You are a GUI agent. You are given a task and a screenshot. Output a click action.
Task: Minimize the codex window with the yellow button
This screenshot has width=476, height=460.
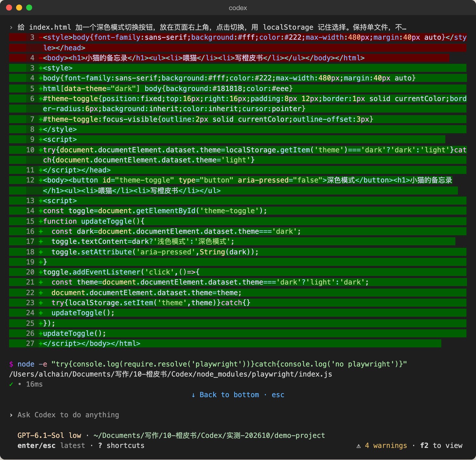coord(19,8)
